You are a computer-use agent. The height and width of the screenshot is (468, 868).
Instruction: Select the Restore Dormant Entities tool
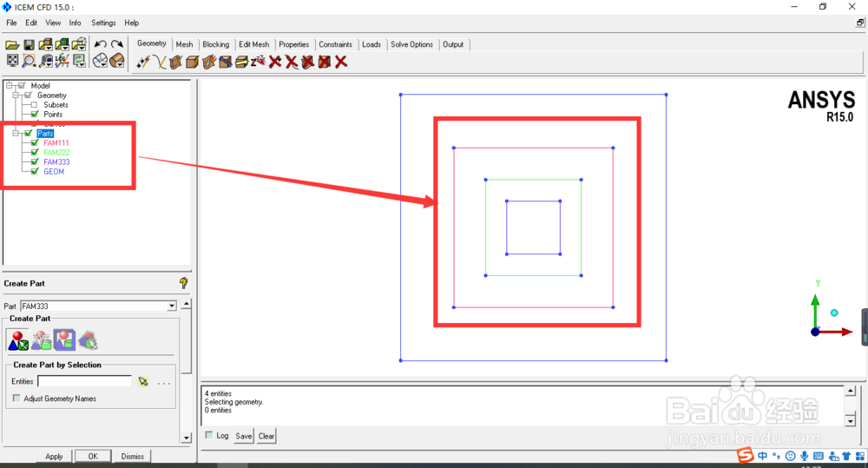pyautogui.click(x=258, y=62)
